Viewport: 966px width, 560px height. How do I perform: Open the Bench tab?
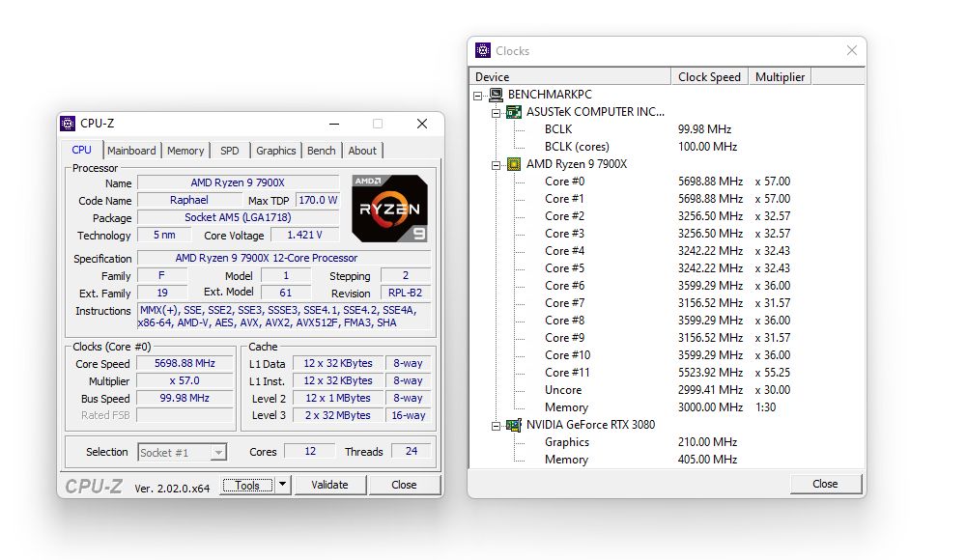pos(322,151)
